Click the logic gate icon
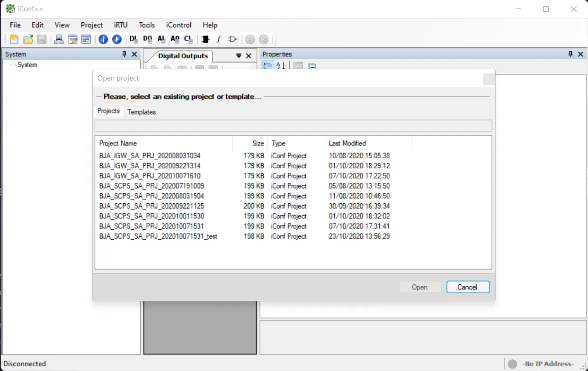 232,39
